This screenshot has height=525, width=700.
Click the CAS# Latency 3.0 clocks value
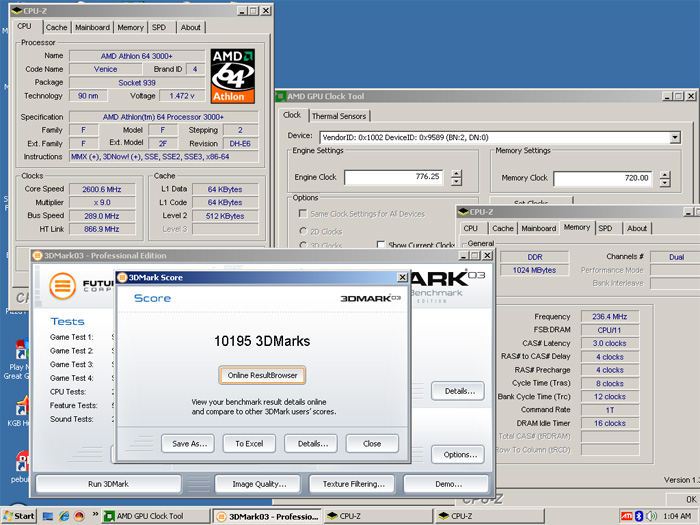[610, 343]
